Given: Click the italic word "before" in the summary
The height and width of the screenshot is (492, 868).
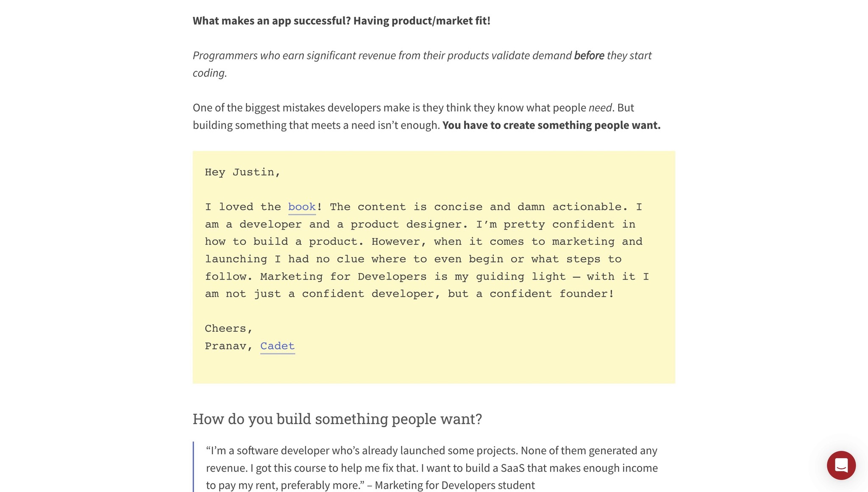Looking at the screenshot, I should (x=589, y=55).
